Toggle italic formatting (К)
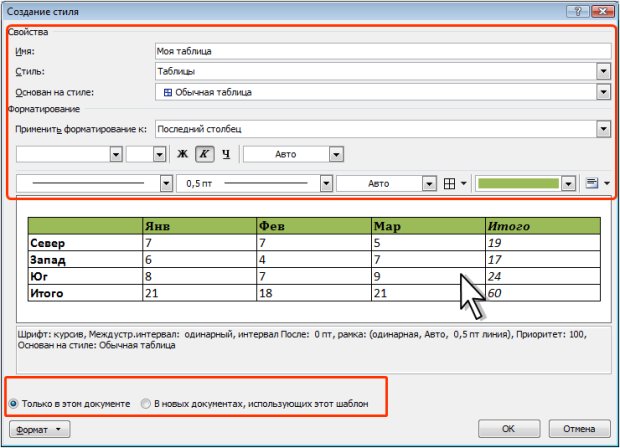The image size is (620, 448). tap(204, 154)
